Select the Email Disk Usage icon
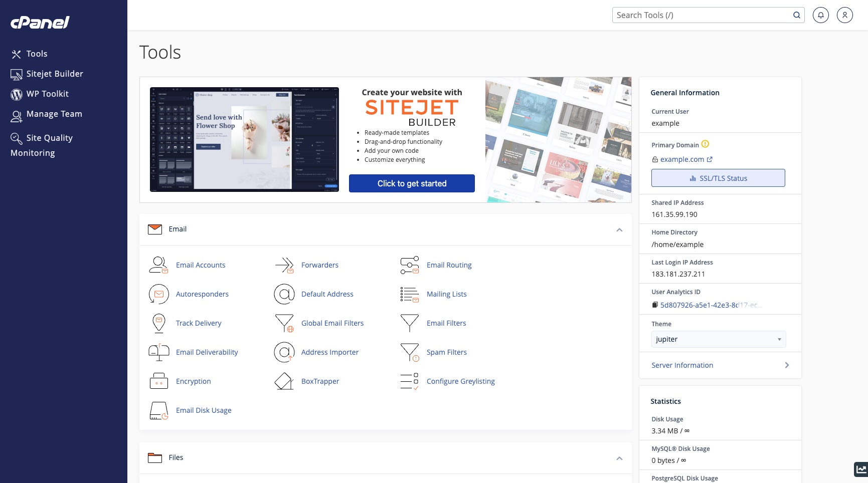 [158, 410]
